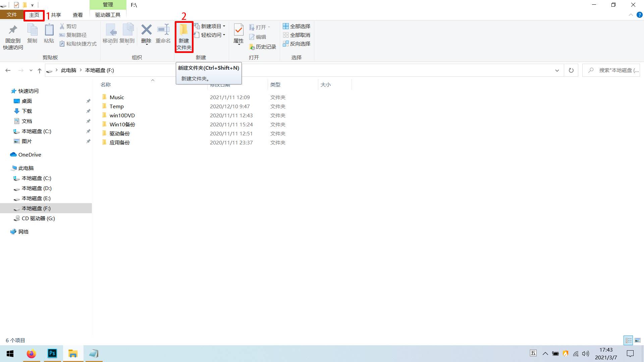The image size is (644, 362).
Task: Expand the 轻松访问 dropdown menu
Action: [224, 35]
